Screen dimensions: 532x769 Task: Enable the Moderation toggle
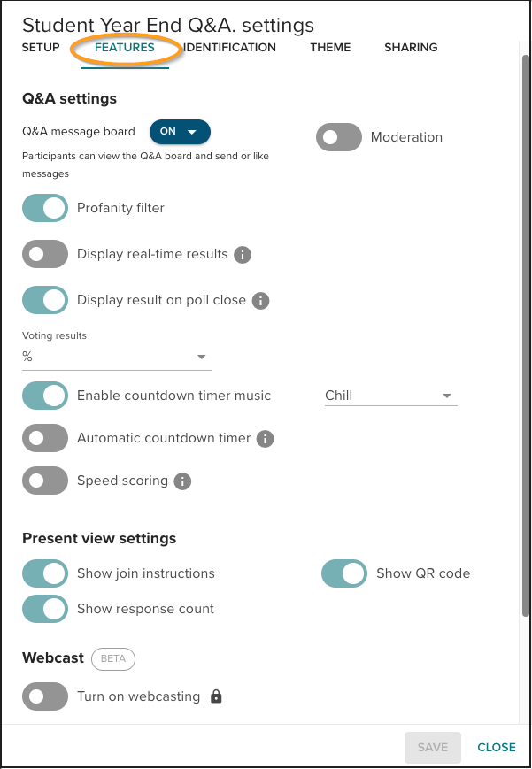(x=338, y=137)
